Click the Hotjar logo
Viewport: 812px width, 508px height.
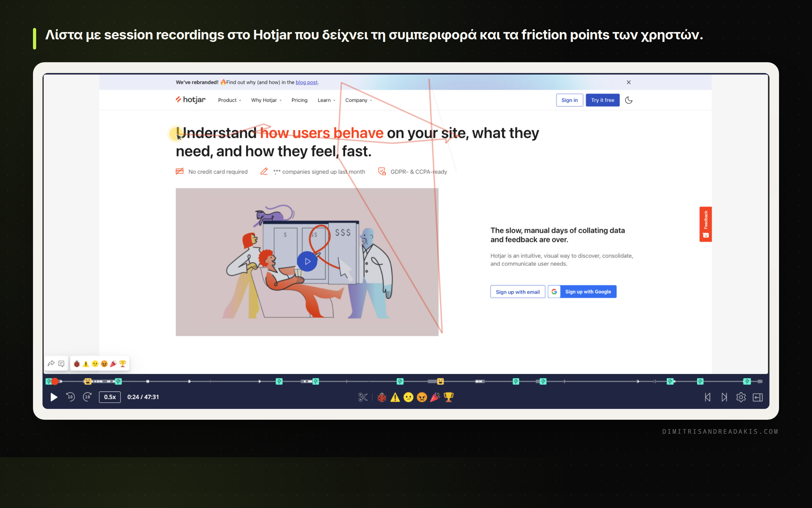(x=191, y=100)
